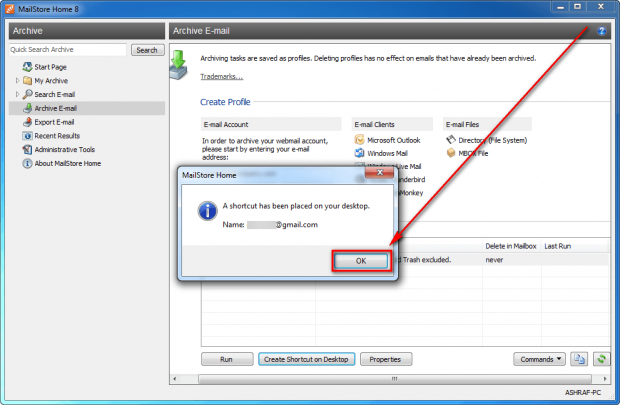Screen dimensions: 620x405
Task: Click the Windows Mail icon
Action: click(x=359, y=153)
